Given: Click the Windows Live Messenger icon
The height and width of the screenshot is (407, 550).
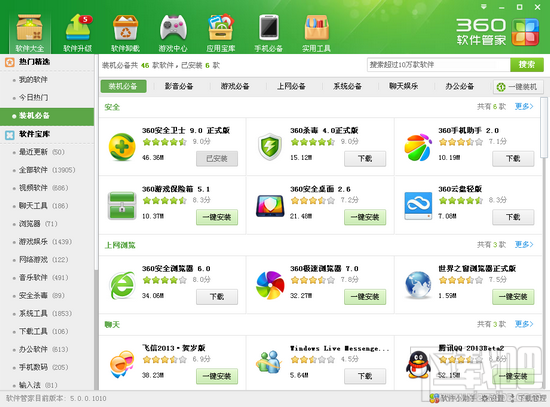Looking at the screenshot, I should pos(269,361).
